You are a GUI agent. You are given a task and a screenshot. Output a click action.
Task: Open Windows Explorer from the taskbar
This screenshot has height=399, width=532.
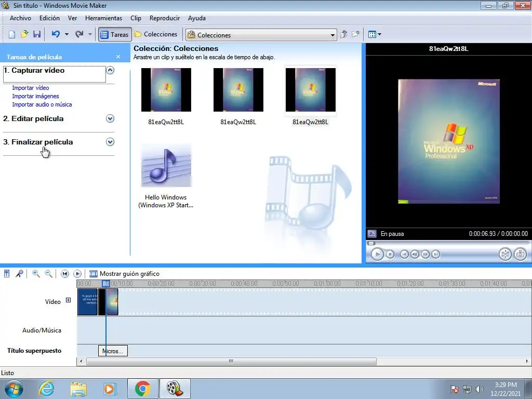pos(78,389)
